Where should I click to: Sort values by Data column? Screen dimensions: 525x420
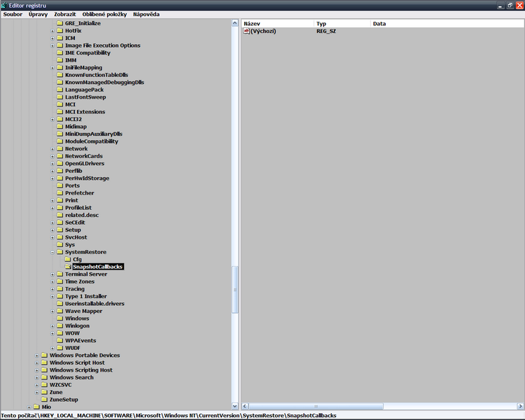pyautogui.click(x=447, y=23)
